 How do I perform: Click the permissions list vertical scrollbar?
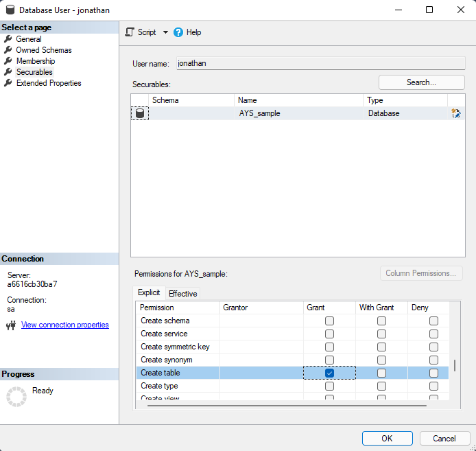(x=454, y=365)
